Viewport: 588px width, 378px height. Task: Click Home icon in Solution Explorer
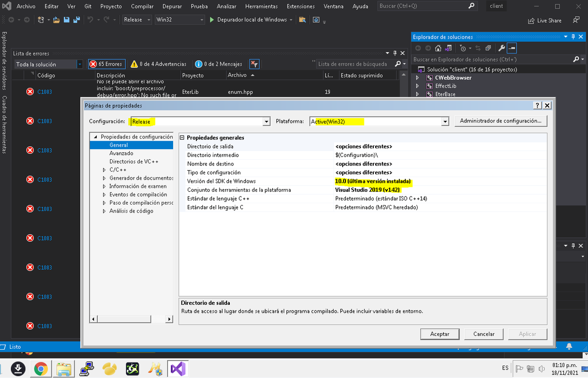438,48
